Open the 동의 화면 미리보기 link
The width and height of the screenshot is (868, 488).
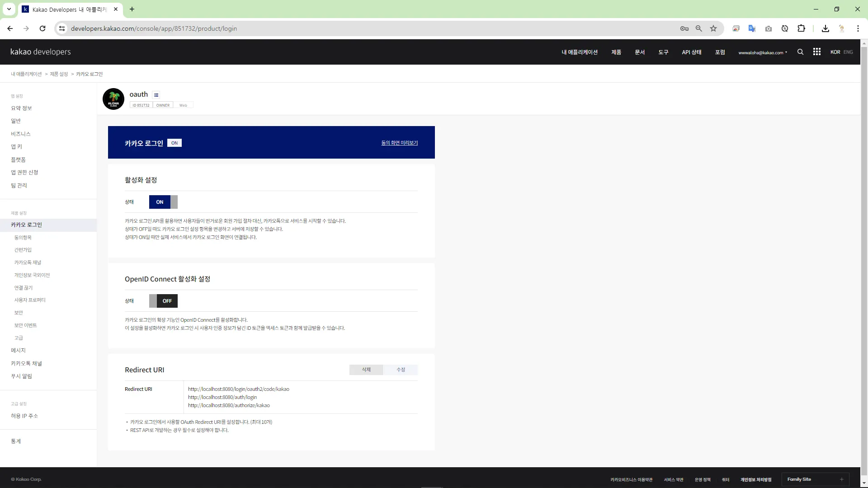click(x=399, y=143)
